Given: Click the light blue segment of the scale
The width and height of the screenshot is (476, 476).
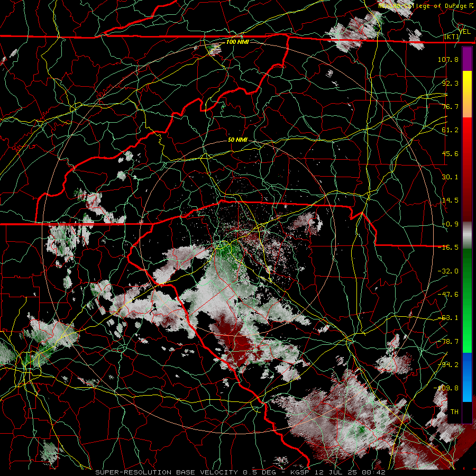Looking at the screenshot, I should click(467, 390).
